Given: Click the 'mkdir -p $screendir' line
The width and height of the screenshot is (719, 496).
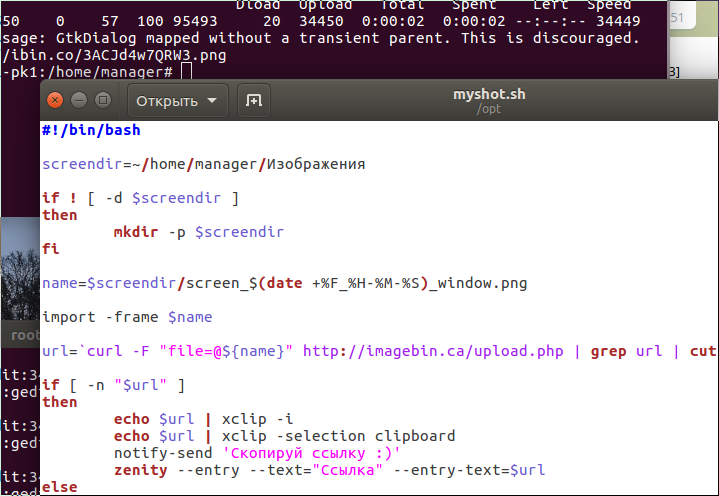Looking at the screenshot, I should click(199, 232).
